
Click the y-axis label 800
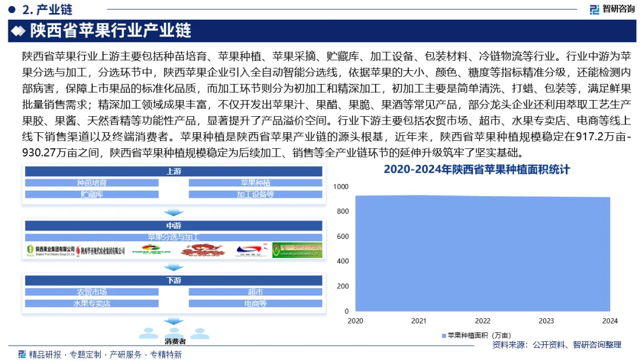pyautogui.click(x=343, y=211)
